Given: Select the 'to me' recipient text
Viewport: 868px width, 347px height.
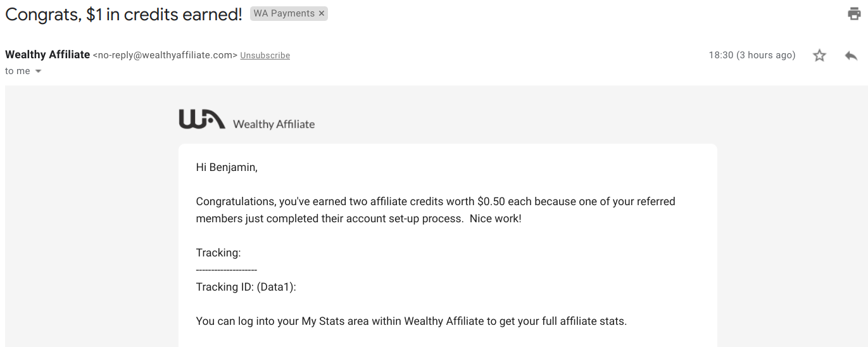Looking at the screenshot, I should coord(18,71).
